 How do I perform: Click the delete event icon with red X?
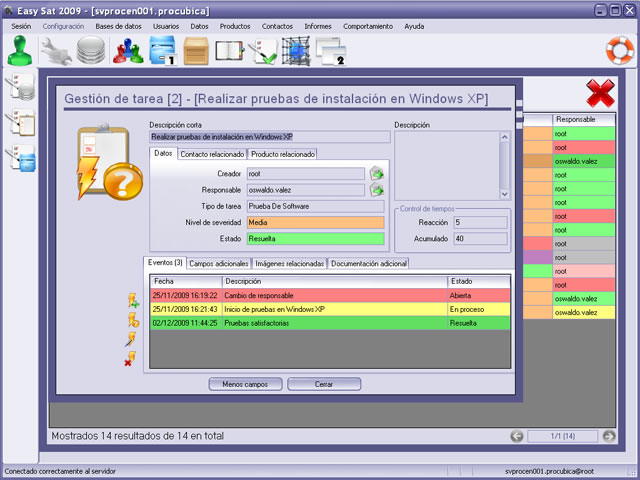click(130, 359)
